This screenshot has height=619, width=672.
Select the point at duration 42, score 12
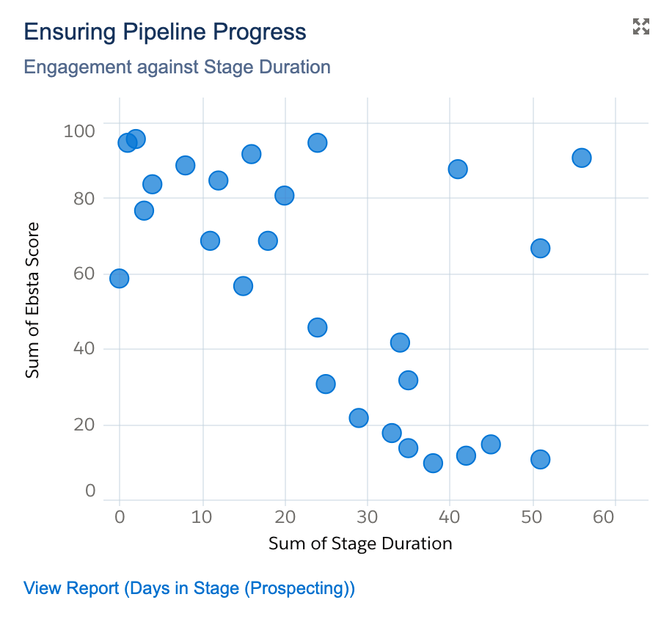(466, 455)
